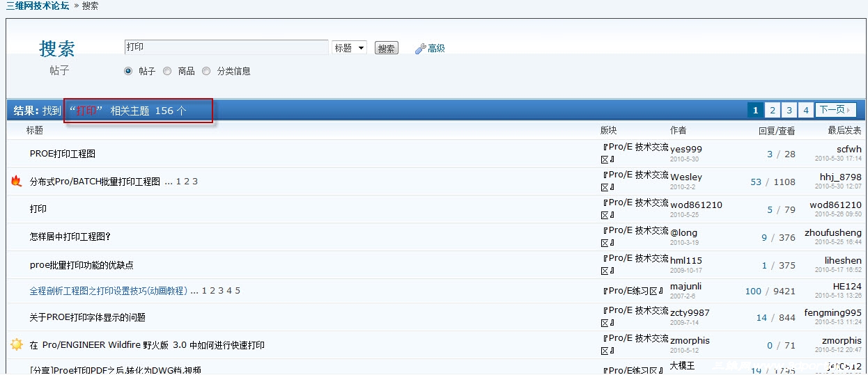Open the 高级 advanced search link
The image size is (868, 375).
[x=436, y=49]
